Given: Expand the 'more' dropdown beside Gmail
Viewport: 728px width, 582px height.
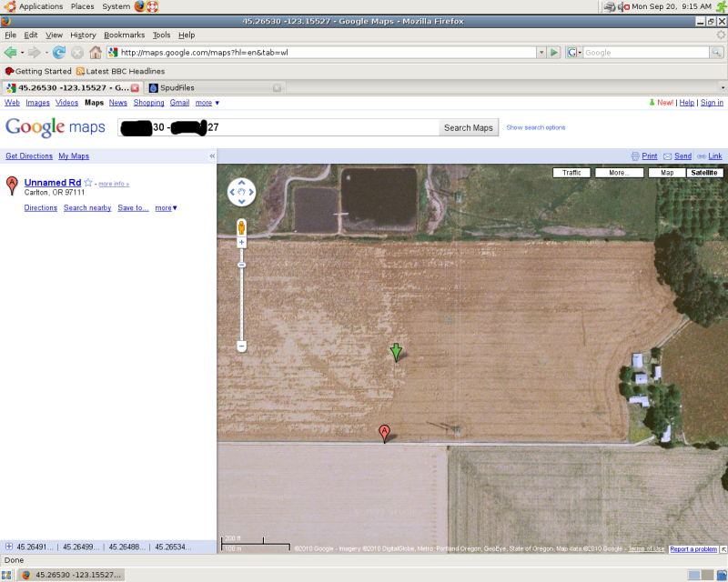Looking at the screenshot, I should tap(207, 103).
